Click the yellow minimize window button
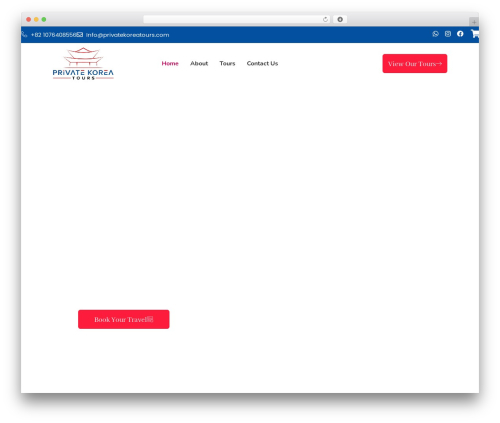Viewport: 500px width, 423px height. (x=36, y=19)
